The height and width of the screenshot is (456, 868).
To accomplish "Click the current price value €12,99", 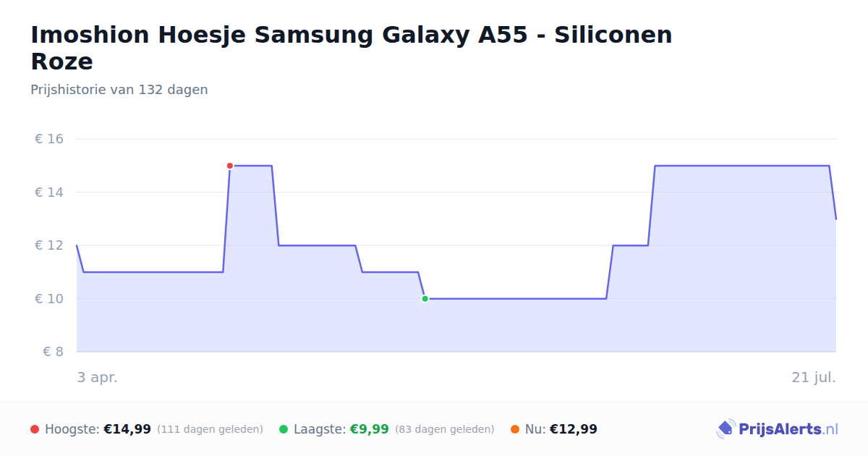I will [574, 429].
